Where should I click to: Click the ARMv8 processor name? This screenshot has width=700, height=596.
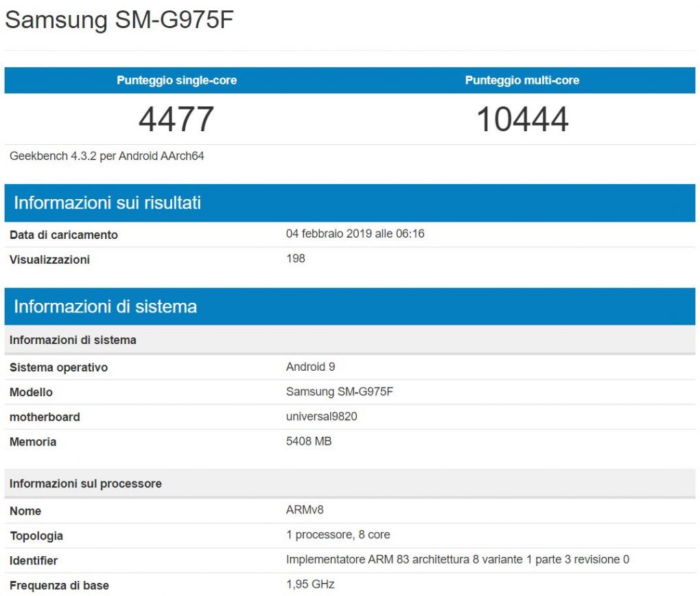pyautogui.click(x=305, y=509)
